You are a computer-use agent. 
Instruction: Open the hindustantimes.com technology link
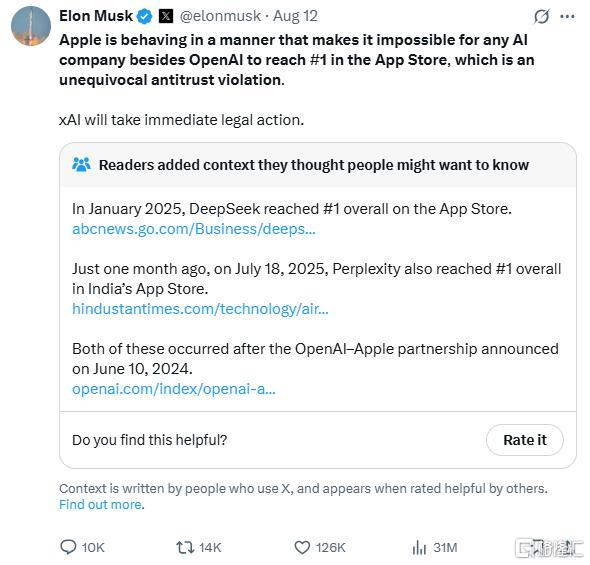click(x=200, y=309)
